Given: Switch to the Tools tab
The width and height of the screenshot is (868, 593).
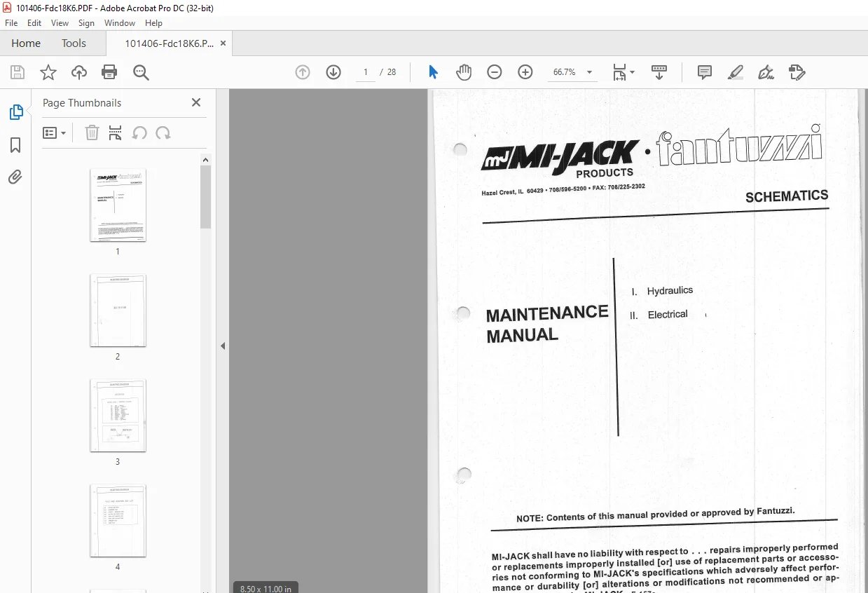Looking at the screenshot, I should click(74, 43).
